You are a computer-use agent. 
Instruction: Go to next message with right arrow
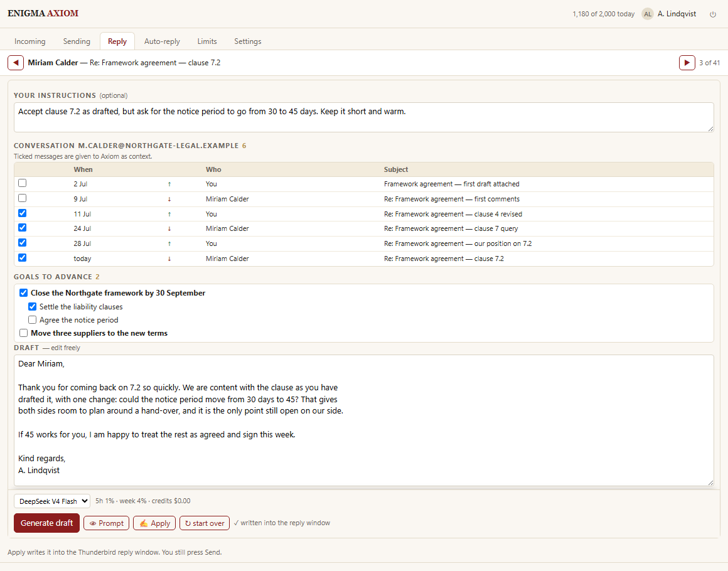click(687, 63)
